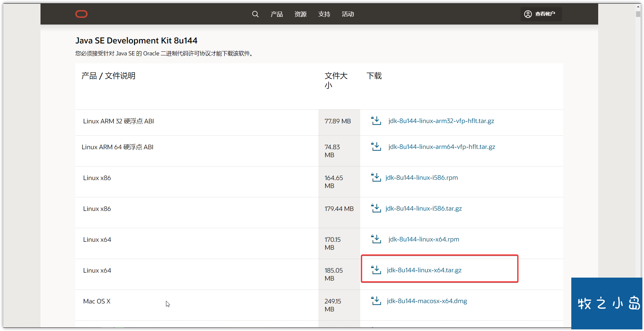This screenshot has height=331, width=644.
Task: Download jdk-8u144-linux-arm32-vfp-hflt.tar.gz link
Action: click(441, 121)
